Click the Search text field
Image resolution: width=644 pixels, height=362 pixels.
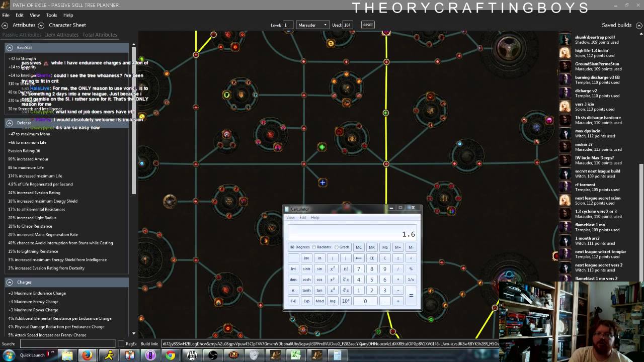67,344
